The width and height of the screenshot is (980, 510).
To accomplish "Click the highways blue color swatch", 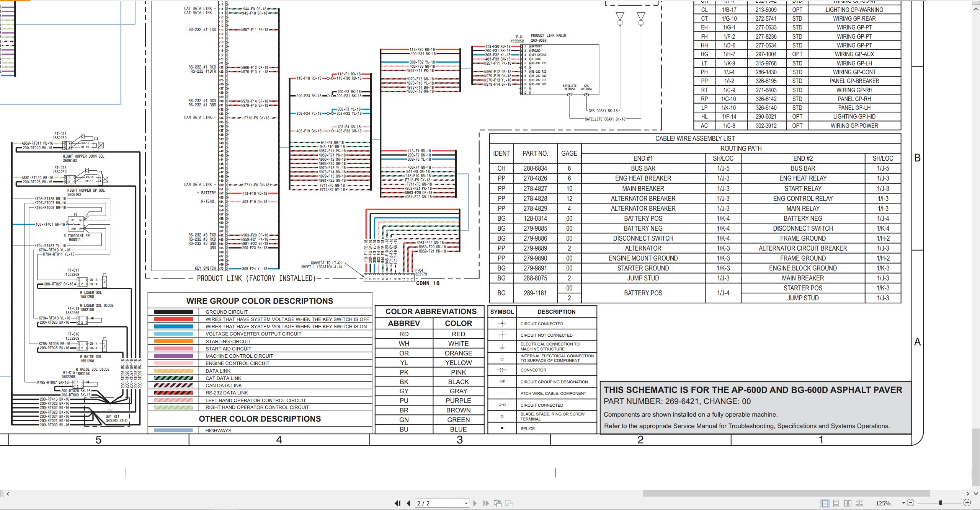I will (x=173, y=430).
